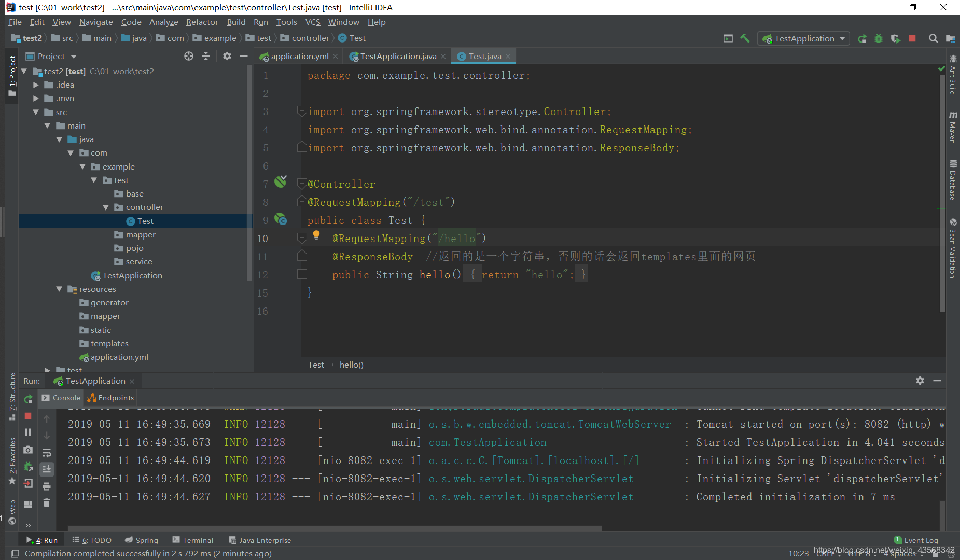Toggle soft-wrap in console
This screenshot has height=560, width=960.
[x=47, y=453]
